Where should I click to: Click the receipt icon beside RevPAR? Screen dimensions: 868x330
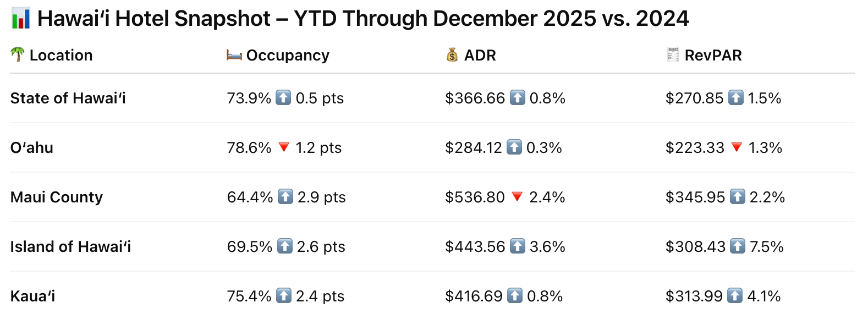pyautogui.click(x=673, y=55)
